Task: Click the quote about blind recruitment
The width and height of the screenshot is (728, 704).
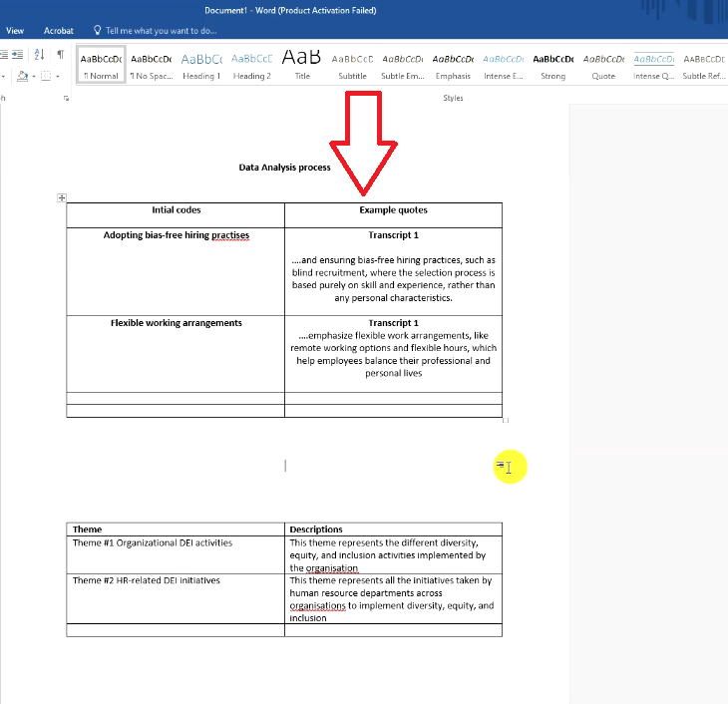Action: click(x=393, y=278)
